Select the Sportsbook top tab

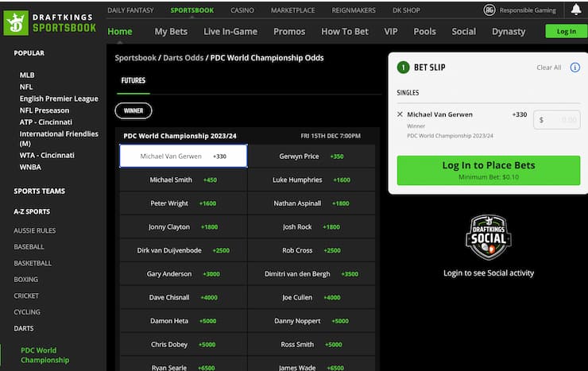(192, 10)
